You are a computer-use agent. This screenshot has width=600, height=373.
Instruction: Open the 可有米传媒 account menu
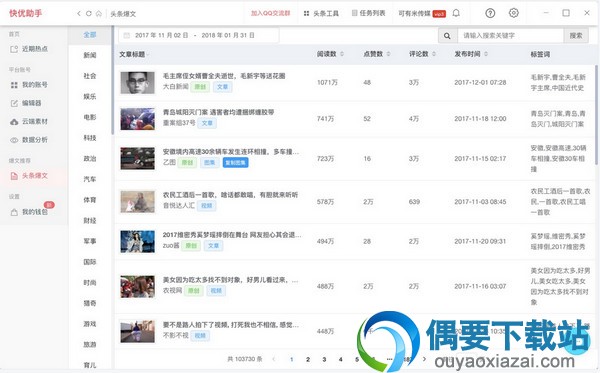click(414, 13)
